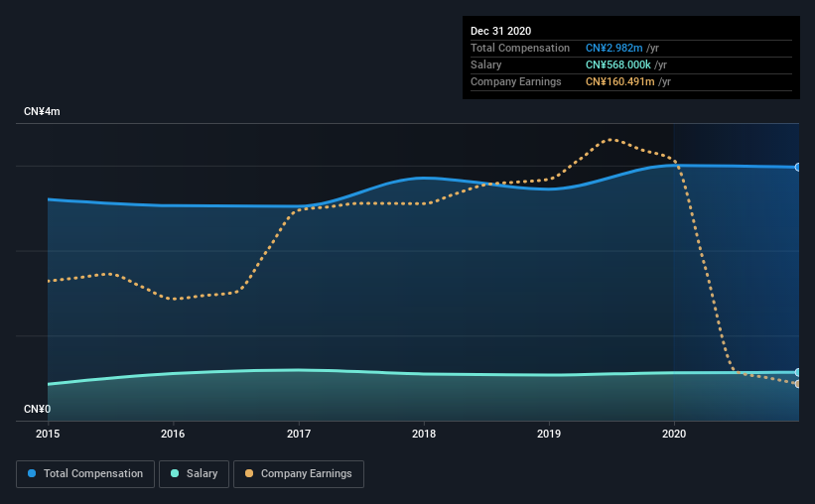815x504 pixels.
Task: Click the CN¥568.000k salary value
Action: [618, 64]
